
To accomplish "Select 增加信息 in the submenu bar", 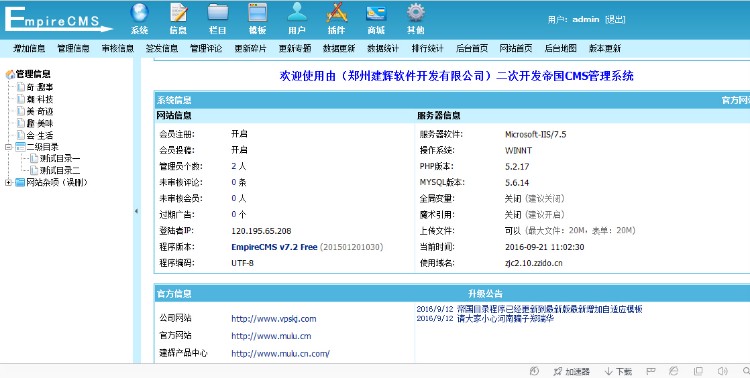I will coord(29,48).
